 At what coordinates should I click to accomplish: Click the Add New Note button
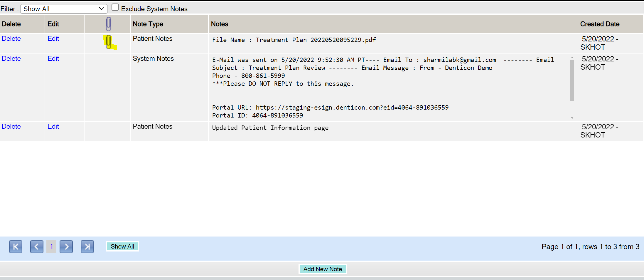323,269
